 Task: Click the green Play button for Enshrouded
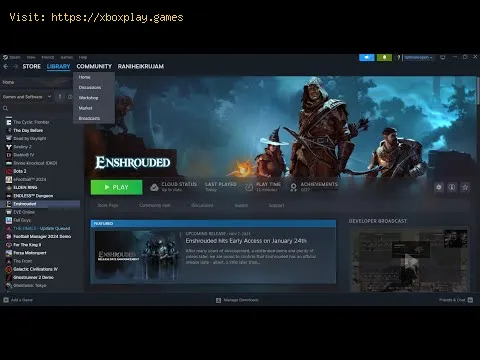[x=116, y=187]
